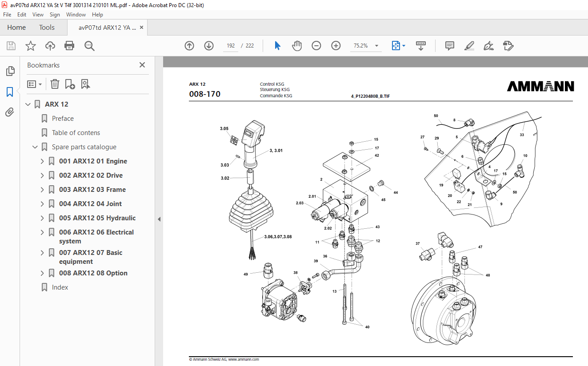Add the document to starred files
Image resolution: width=588 pixels, height=366 pixels.
pos(31,46)
